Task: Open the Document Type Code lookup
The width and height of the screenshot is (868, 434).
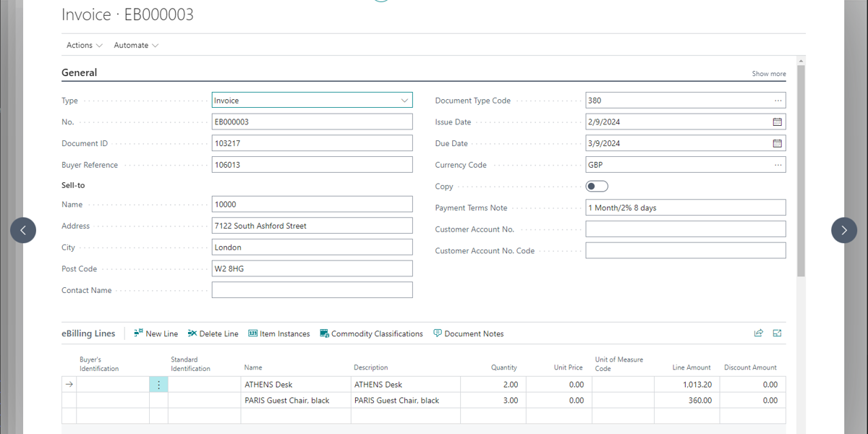Action: point(778,101)
